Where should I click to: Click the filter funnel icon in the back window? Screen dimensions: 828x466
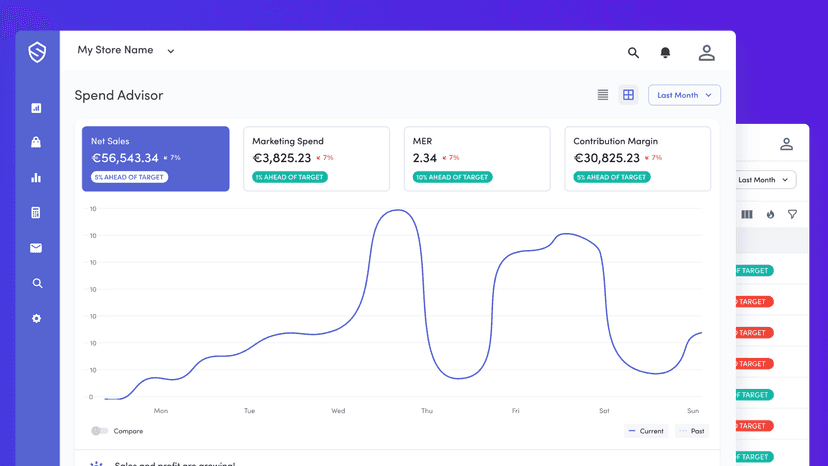click(792, 214)
